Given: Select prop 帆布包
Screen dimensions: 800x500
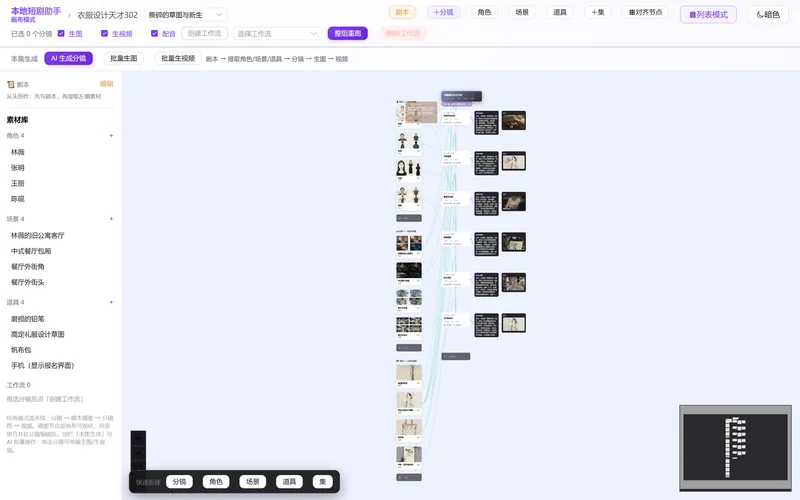Looking at the screenshot, I should 21,350.
